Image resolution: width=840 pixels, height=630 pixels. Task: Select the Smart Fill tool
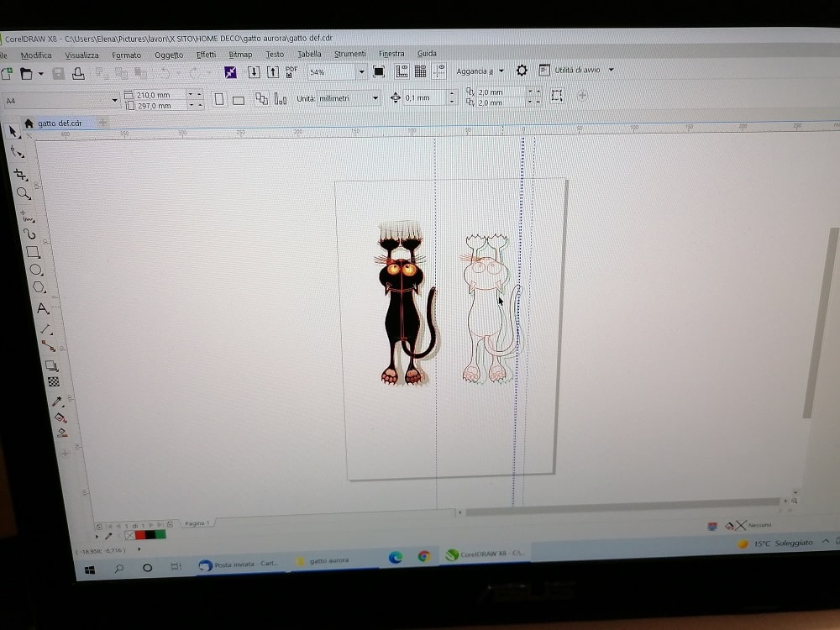(62, 433)
